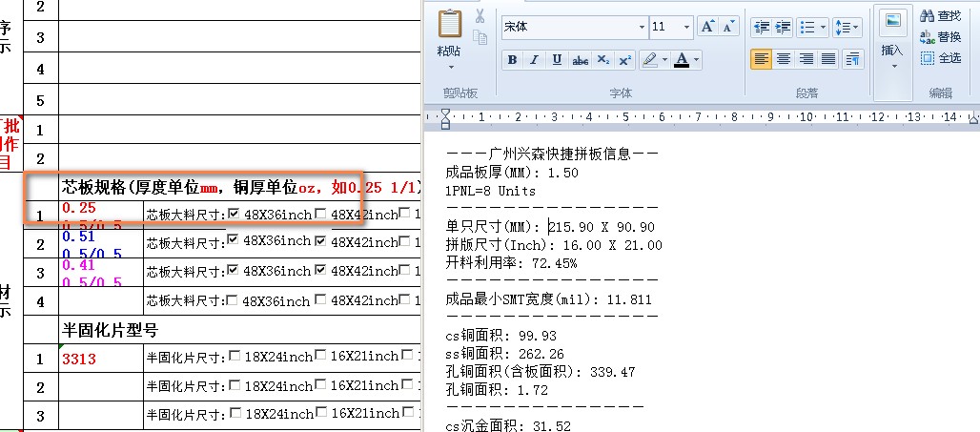
Task: Open the bullet list style dropdown arrow
Action: pyautogui.click(x=823, y=27)
